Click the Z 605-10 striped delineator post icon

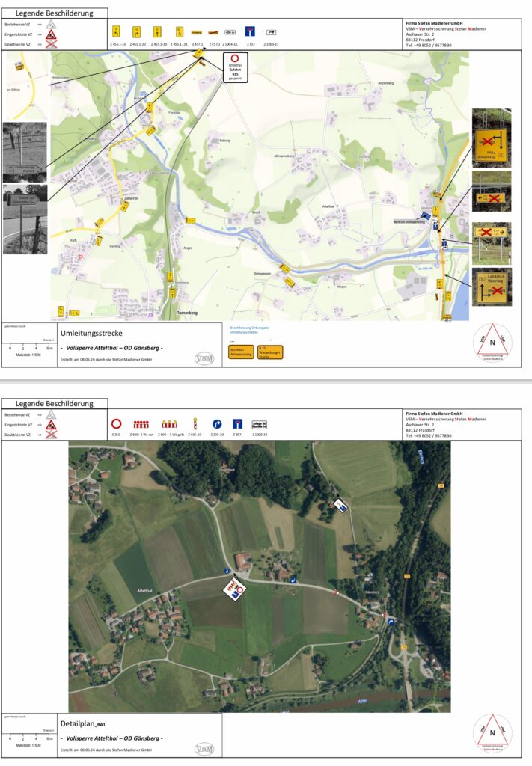195,423
